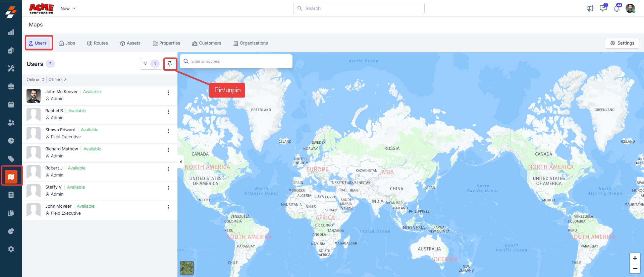Select John Mc Keever's profile photo
Screen dimensions: 644x277
[34, 96]
